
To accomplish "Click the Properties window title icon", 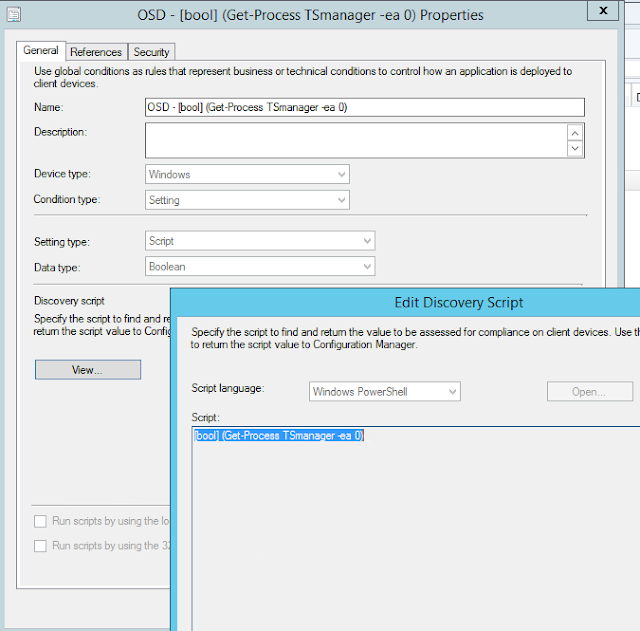I will coord(13,15).
